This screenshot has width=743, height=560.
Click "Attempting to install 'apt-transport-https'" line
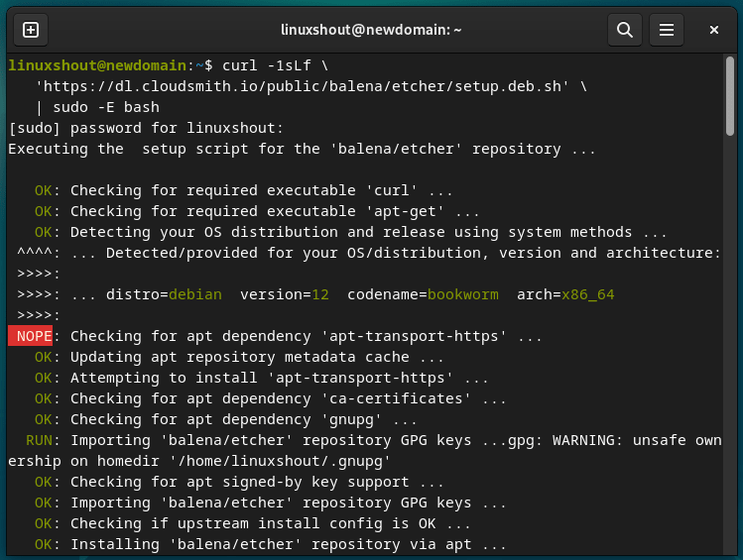coord(262,378)
